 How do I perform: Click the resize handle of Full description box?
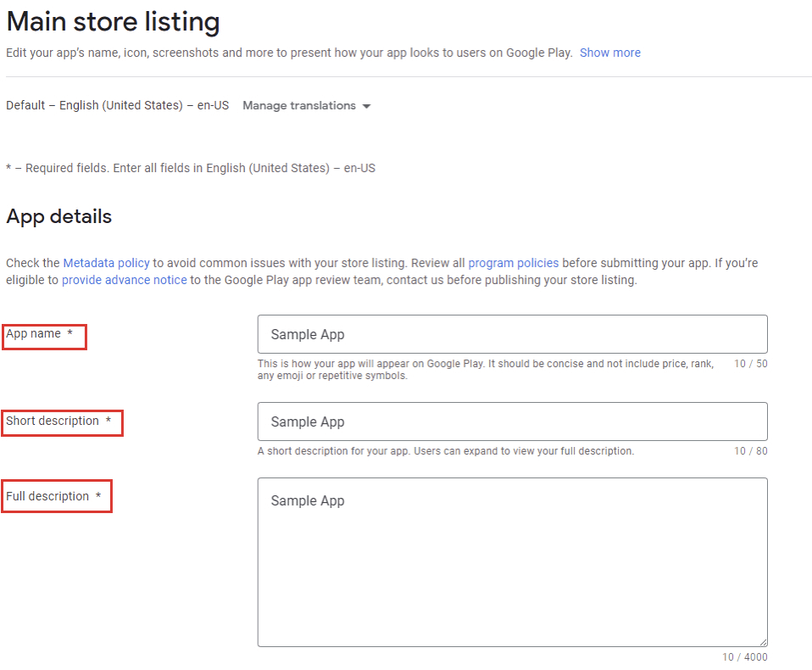click(763, 640)
